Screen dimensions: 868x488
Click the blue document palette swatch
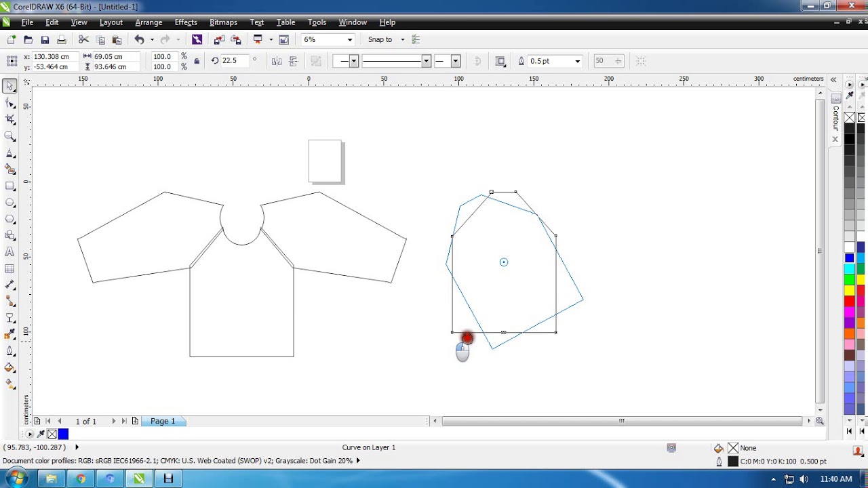tap(63, 434)
